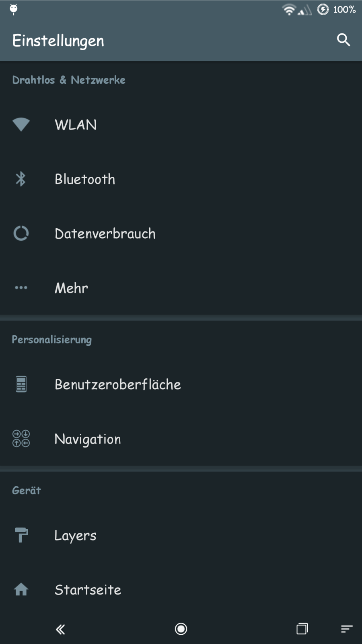
Task: Open WLAN settings
Action: pos(76,125)
